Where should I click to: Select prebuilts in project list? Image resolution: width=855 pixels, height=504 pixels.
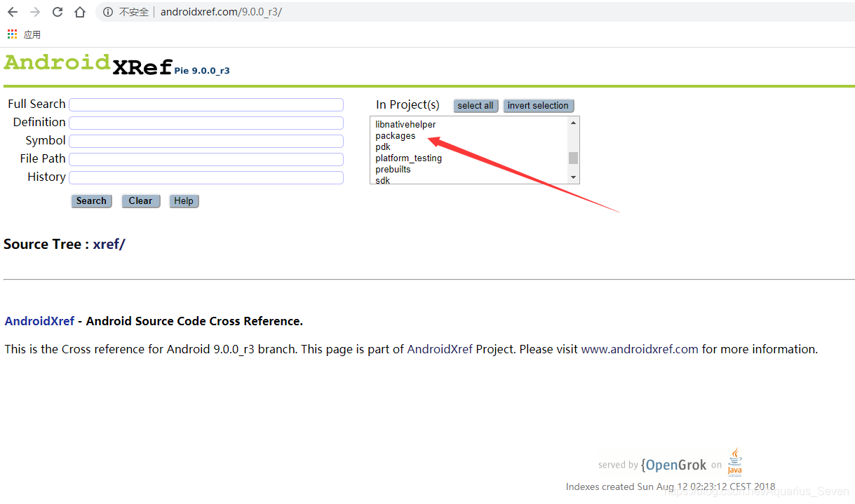tap(393, 170)
